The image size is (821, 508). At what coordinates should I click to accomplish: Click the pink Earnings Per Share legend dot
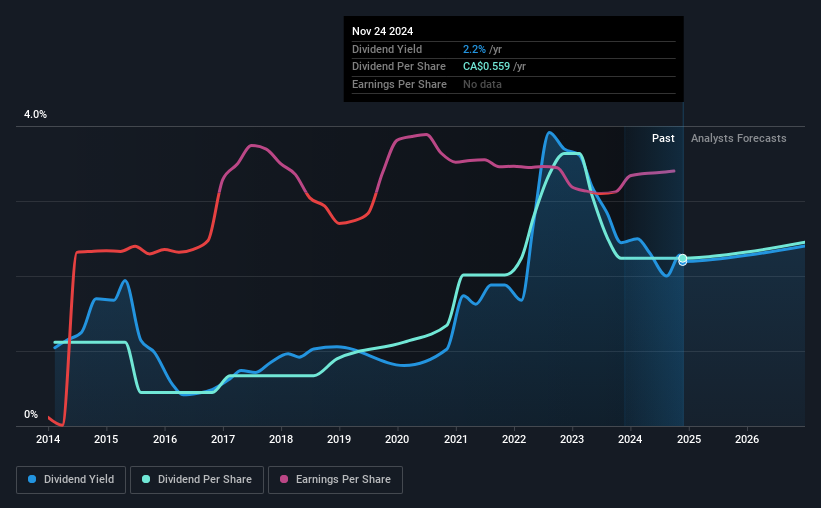(x=284, y=479)
